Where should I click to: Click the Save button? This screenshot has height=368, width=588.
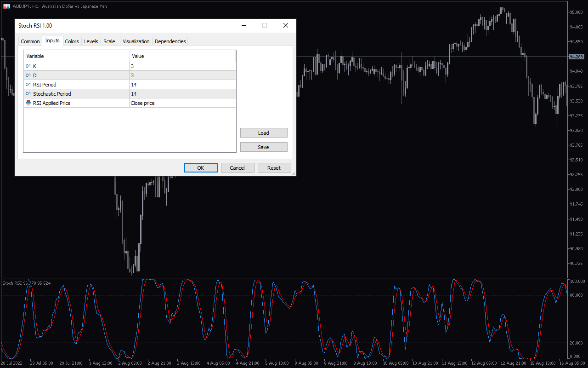click(264, 147)
